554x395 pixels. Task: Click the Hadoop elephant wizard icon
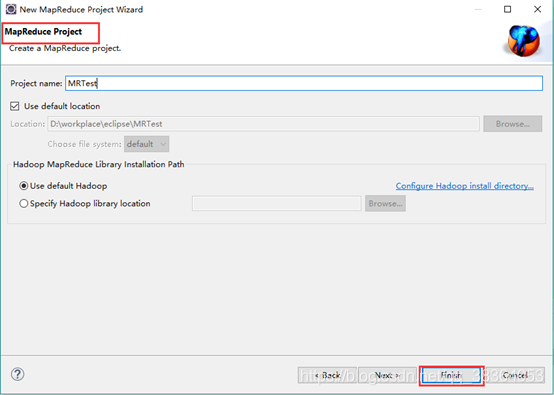524,41
